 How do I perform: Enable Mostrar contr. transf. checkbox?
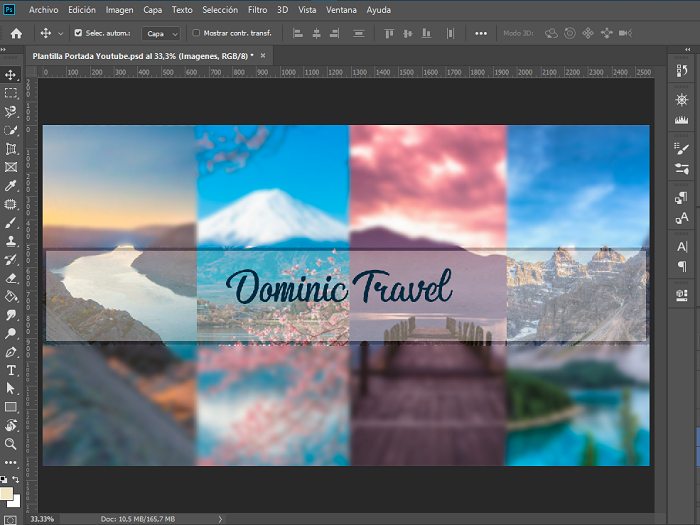pos(196,33)
